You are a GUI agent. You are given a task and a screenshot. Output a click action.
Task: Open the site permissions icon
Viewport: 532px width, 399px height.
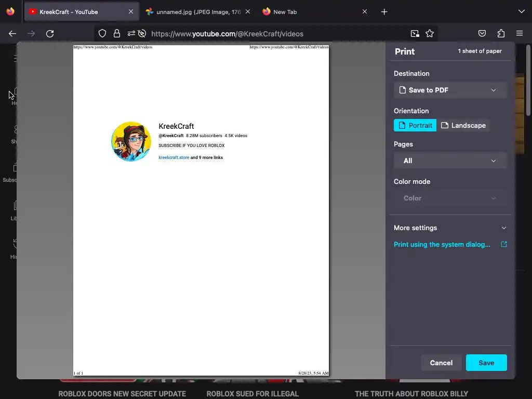point(131,34)
